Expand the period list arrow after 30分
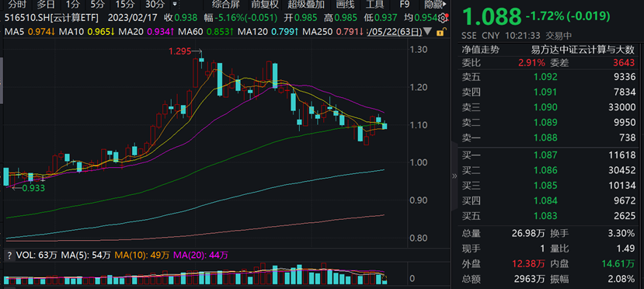The image size is (644, 289). pos(176,5)
